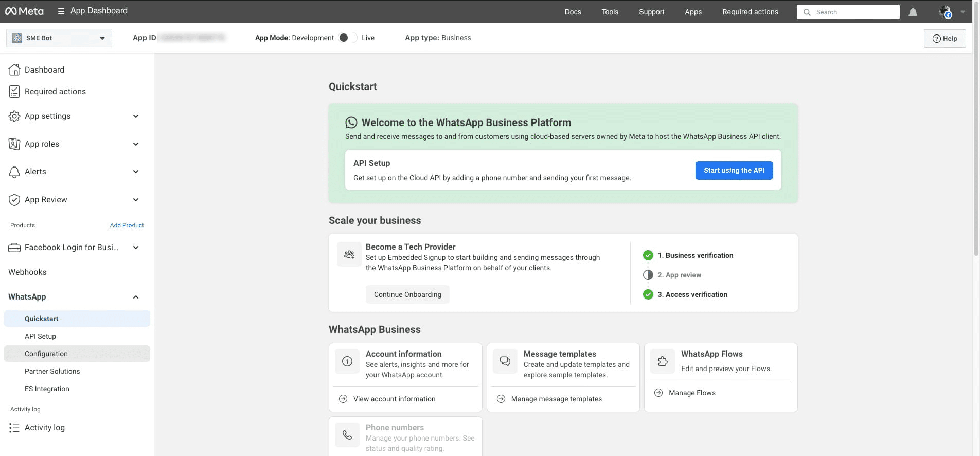
Task: Click the '2. App review' step text
Action: tap(679, 275)
